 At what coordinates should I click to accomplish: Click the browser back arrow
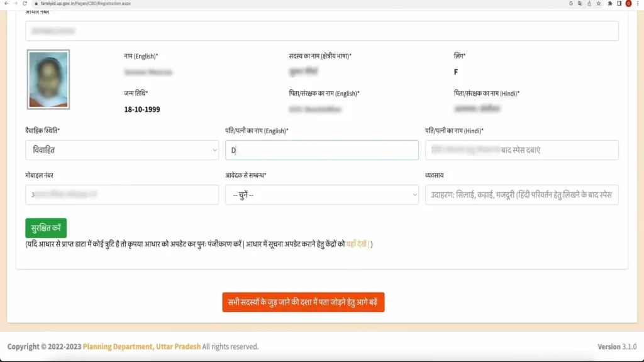(x=6, y=3)
